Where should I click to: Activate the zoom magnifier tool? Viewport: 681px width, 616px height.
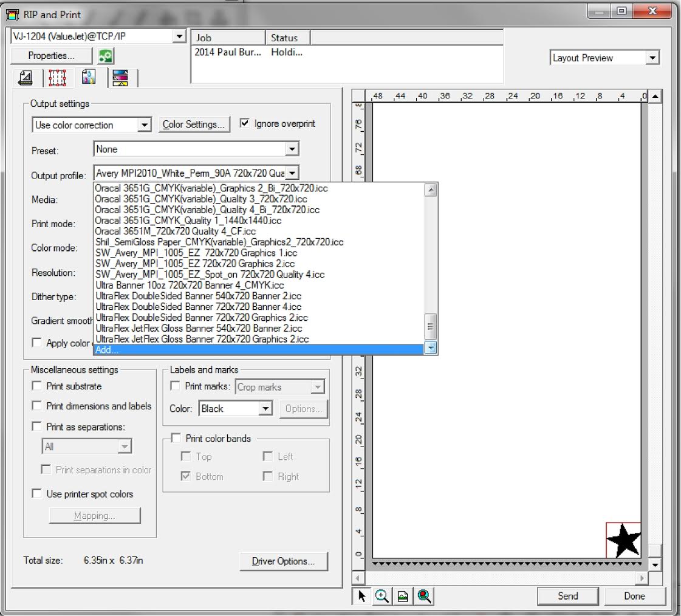pyautogui.click(x=382, y=596)
